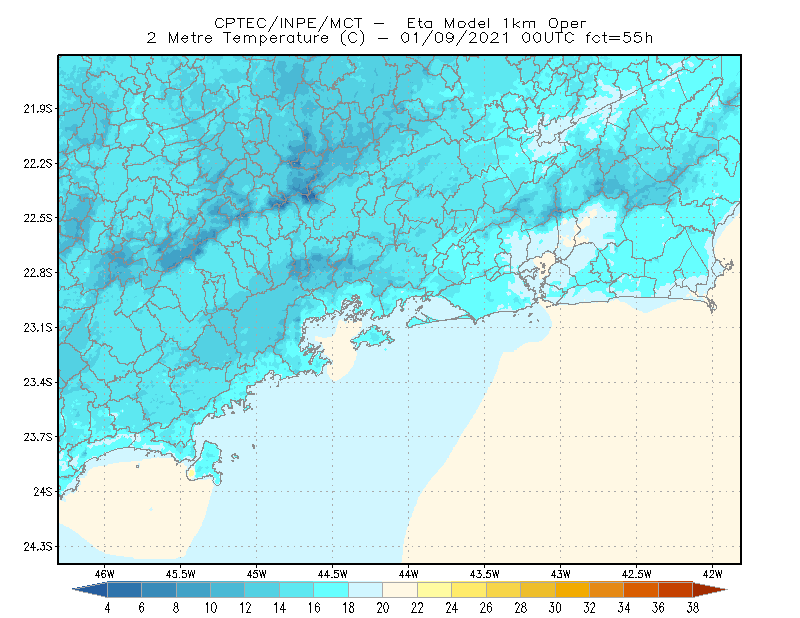Pick the legend swatch between 14 and 16
Image resolution: width=800 pixels, height=618 pixels.
pyautogui.click(x=296, y=590)
